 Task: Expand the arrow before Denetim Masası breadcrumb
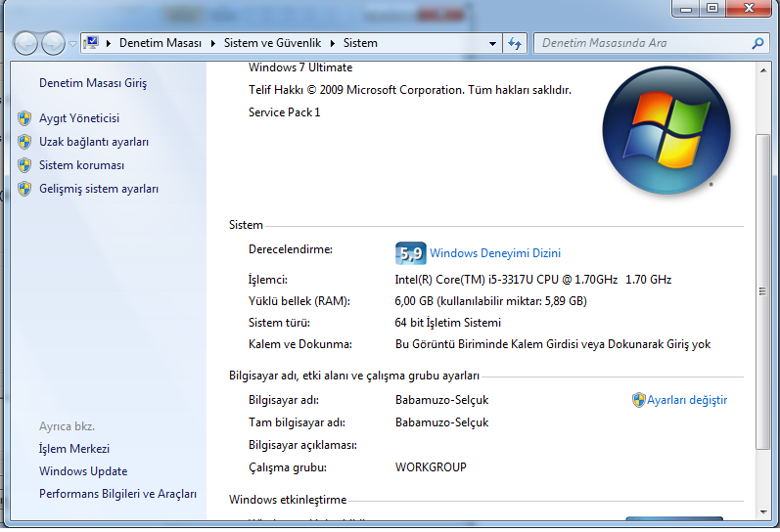point(108,43)
